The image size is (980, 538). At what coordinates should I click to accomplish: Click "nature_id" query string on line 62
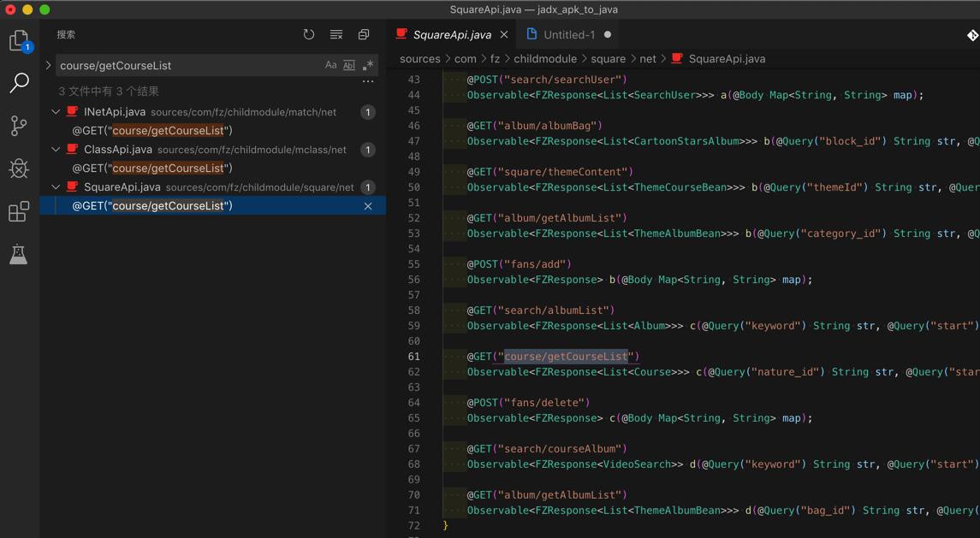coord(785,372)
